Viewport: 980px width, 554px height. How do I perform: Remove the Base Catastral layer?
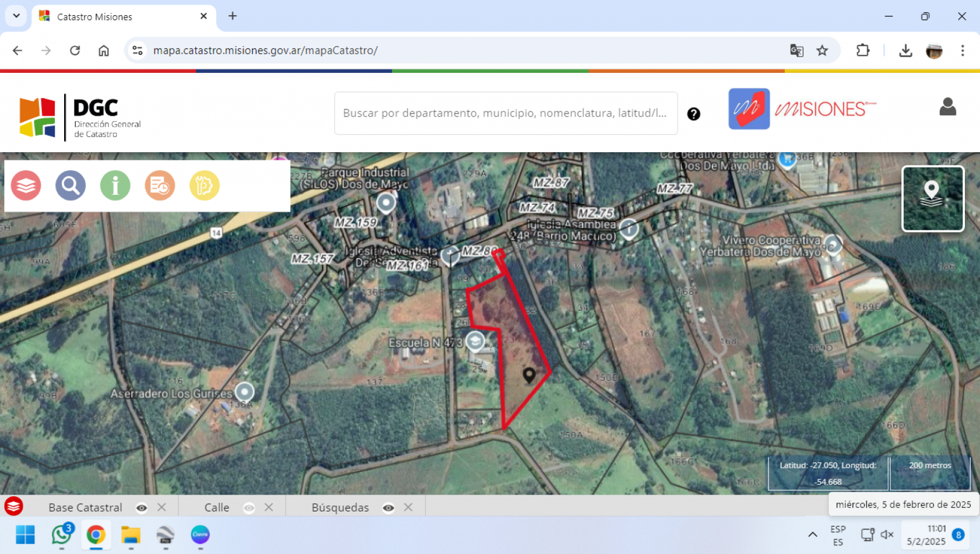pyautogui.click(x=162, y=507)
